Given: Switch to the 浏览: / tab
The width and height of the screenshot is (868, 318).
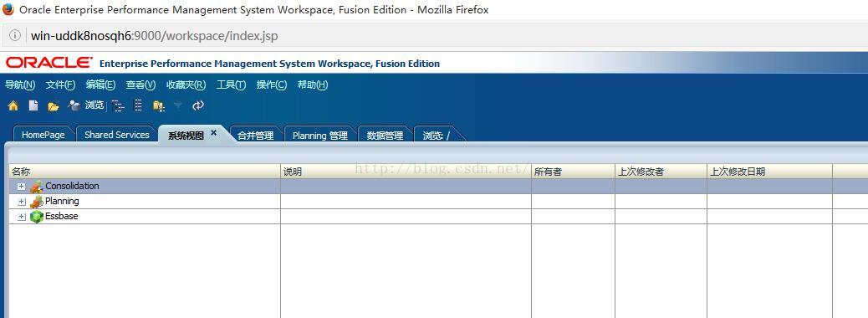Looking at the screenshot, I should pyautogui.click(x=437, y=136).
